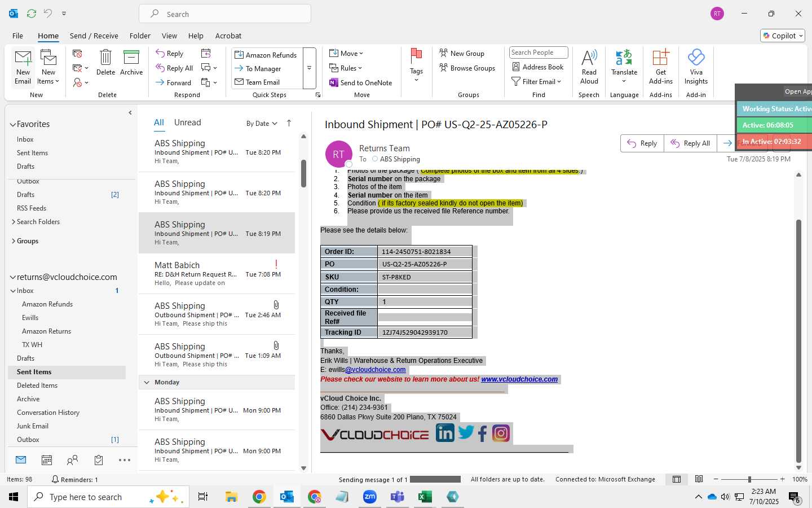
Task: Open the File tab
Action: (x=18, y=36)
